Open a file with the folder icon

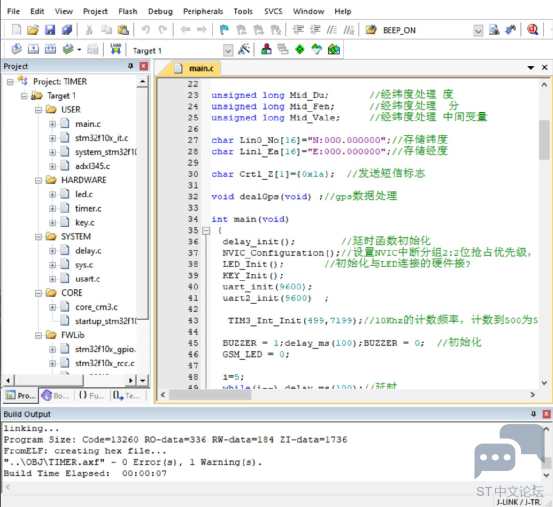point(33,30)
